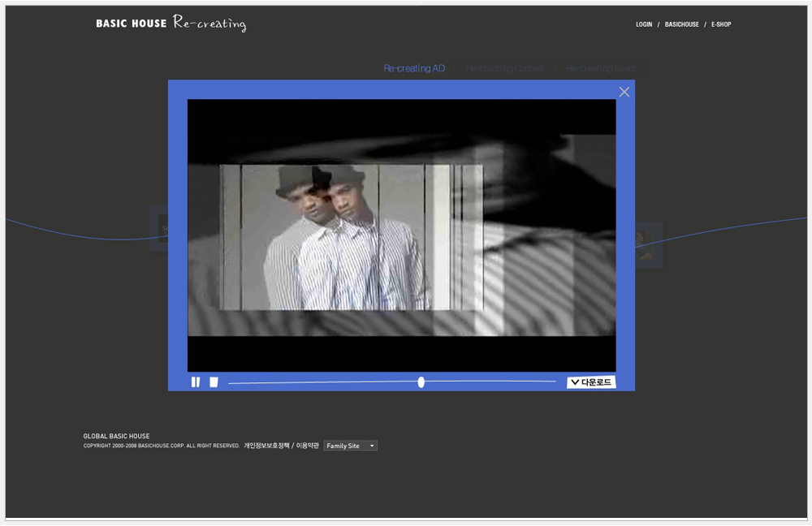Click the playing video frame
Viewport: 812px width, 526px height.
401,235
